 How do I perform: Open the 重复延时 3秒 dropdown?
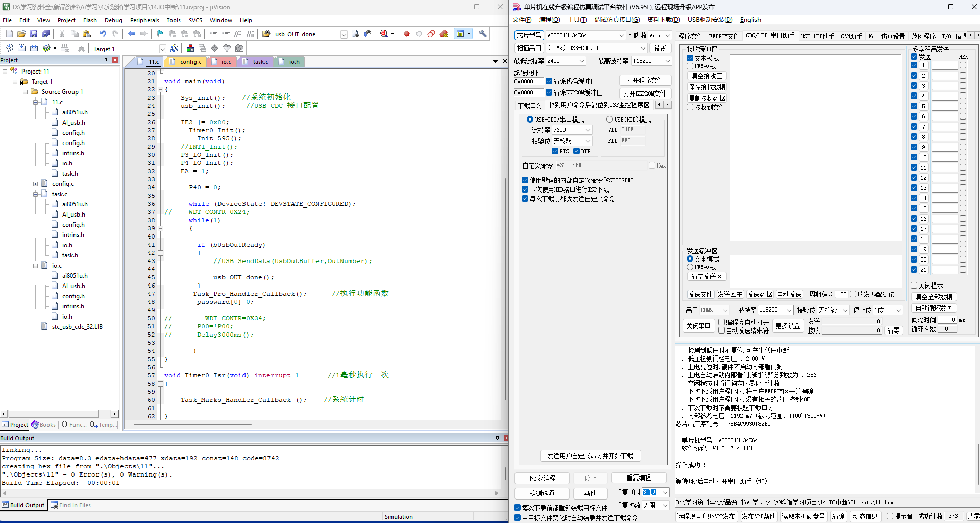[x=665, y=492]
